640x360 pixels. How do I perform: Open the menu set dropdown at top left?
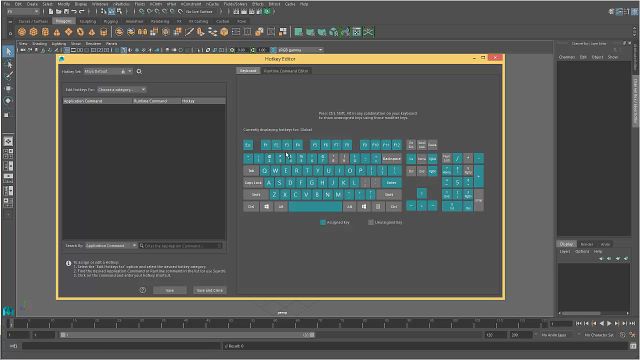pos(23,11)
